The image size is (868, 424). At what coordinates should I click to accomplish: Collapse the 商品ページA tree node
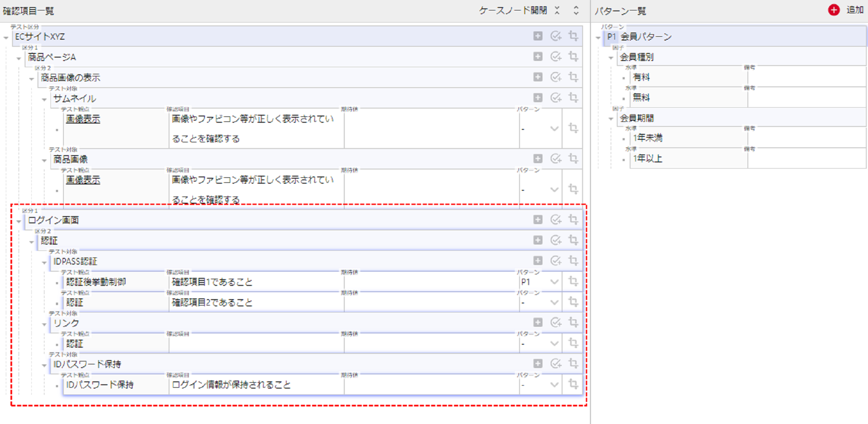(19, 58)
